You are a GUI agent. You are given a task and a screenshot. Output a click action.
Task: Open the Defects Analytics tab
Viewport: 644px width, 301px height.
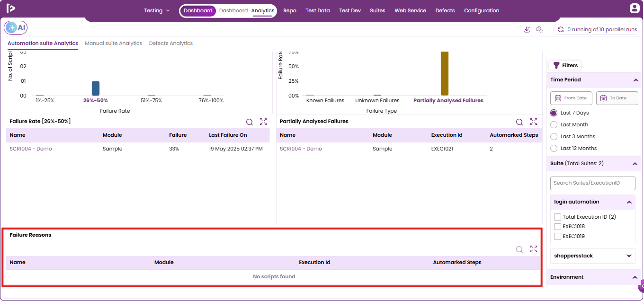pos(171,44)
